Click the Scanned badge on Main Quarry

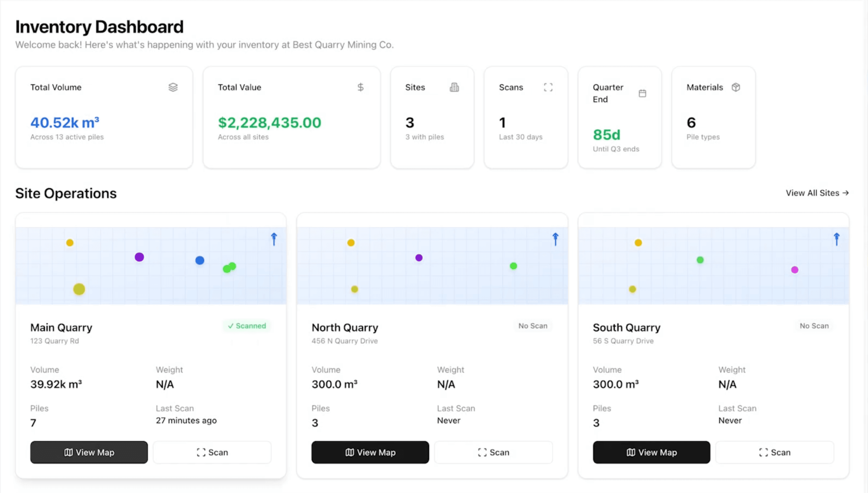point(247,326)
